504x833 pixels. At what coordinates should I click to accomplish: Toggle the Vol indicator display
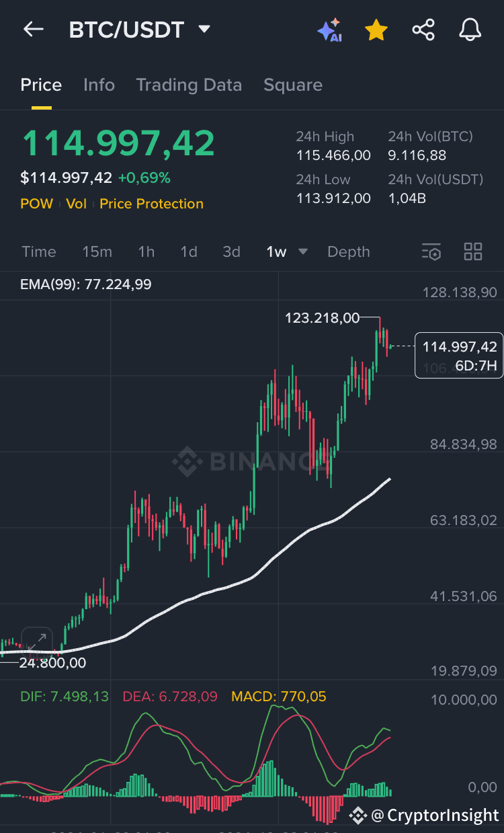tap(76, 203)
